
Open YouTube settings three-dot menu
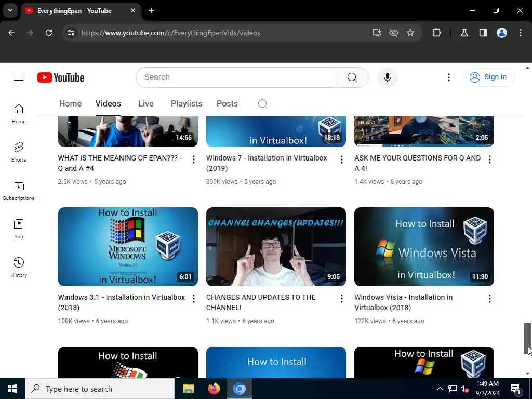pyautogui.click(x=448, y=77)
